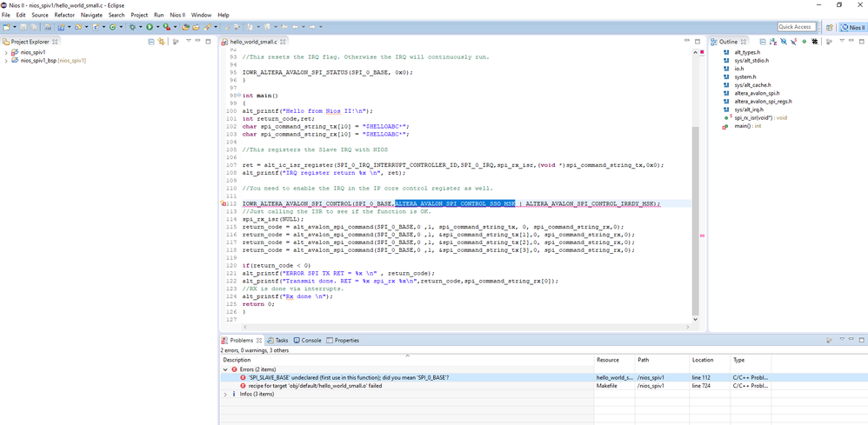Click the Debug bug icon in toolbar

click(x=132, y=27)
